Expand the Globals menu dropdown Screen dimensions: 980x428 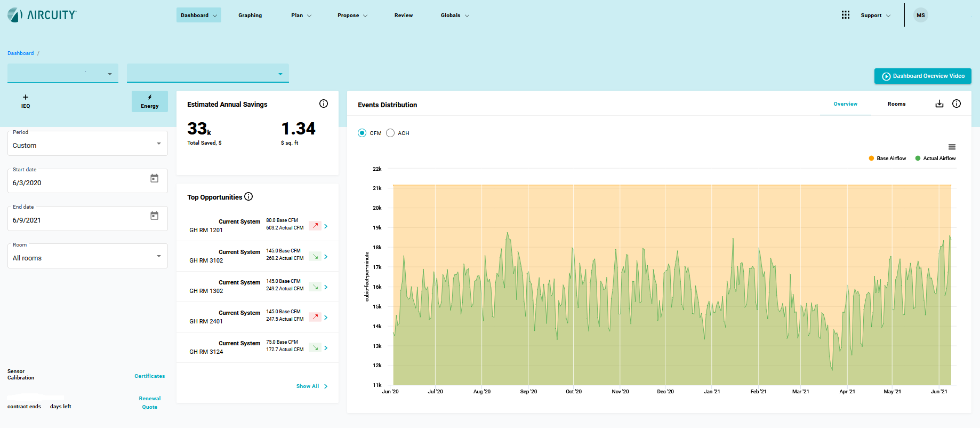pyautogui.click(x=455, y=15)
